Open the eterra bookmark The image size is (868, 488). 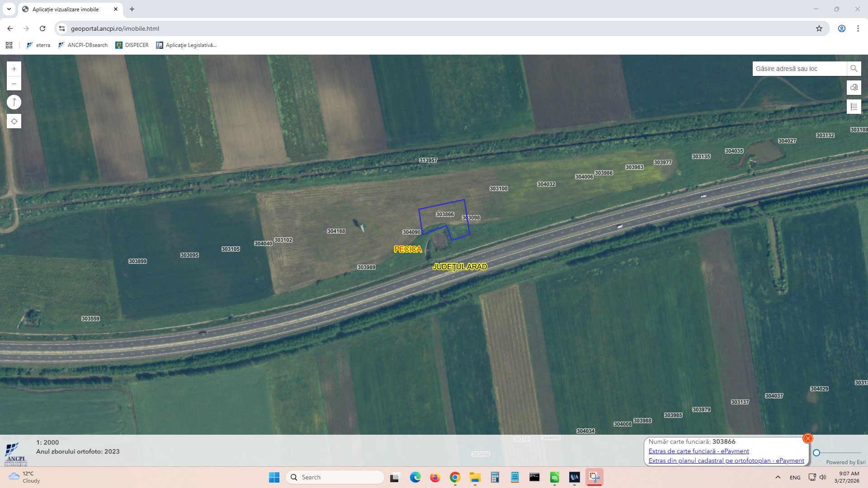click(38, 45)
